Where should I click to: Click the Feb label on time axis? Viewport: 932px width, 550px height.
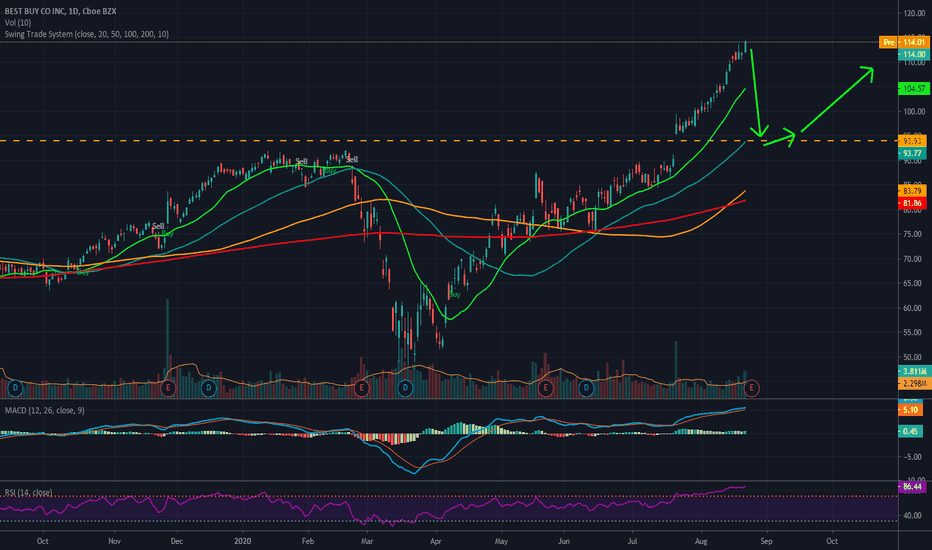(x=307, y=541)
